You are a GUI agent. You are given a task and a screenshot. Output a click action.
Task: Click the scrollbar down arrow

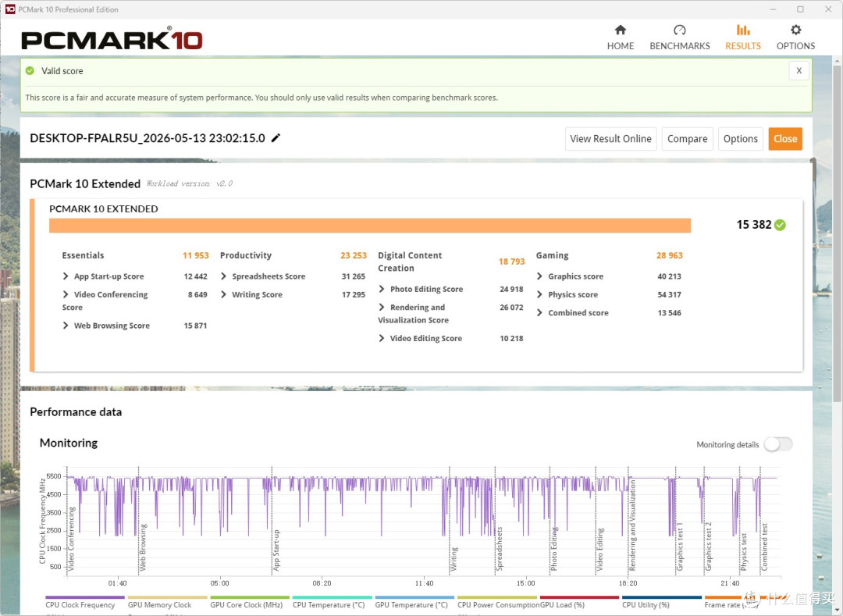click(837, 610)
